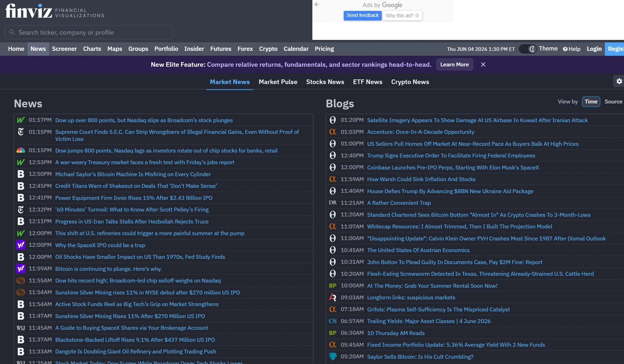624x364 pixels.
Task: Open Futures in navigation bar
Action: 220,49
